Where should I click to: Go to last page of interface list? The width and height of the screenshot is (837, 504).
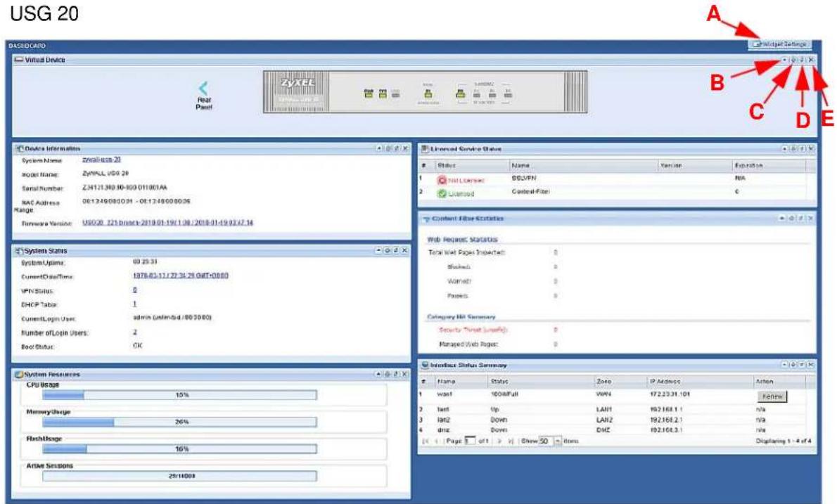pos(511,441)
